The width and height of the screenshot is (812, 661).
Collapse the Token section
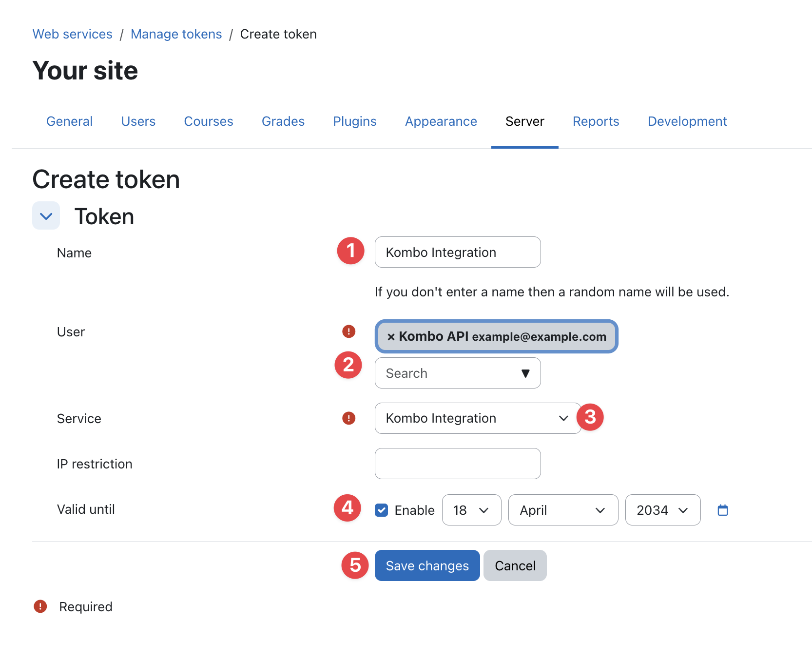click(46, 216)
